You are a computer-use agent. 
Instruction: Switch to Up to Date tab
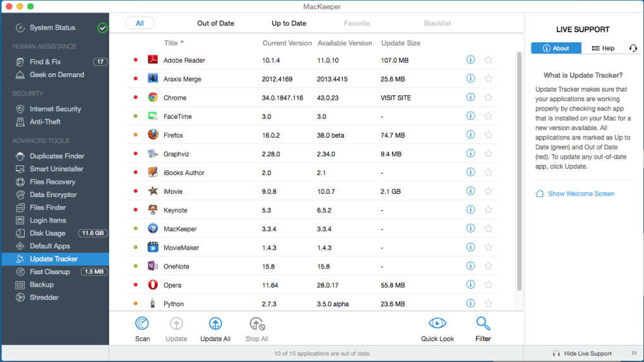289,23
